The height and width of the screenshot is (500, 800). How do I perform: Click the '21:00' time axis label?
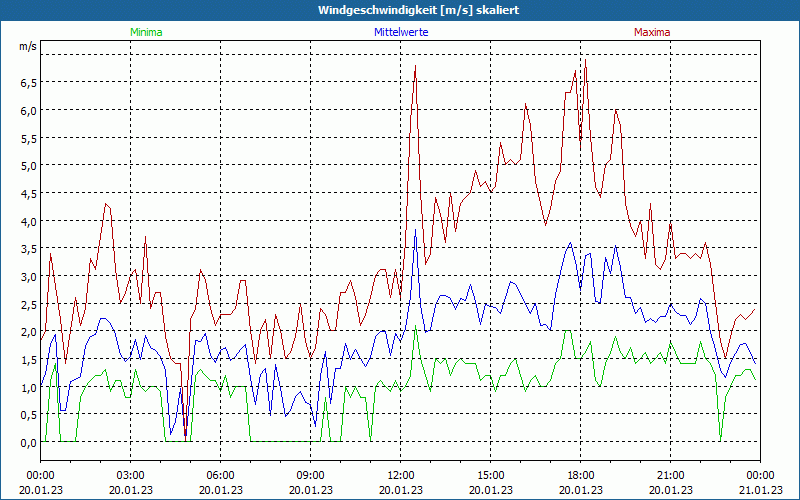click(x=670, y=476)
